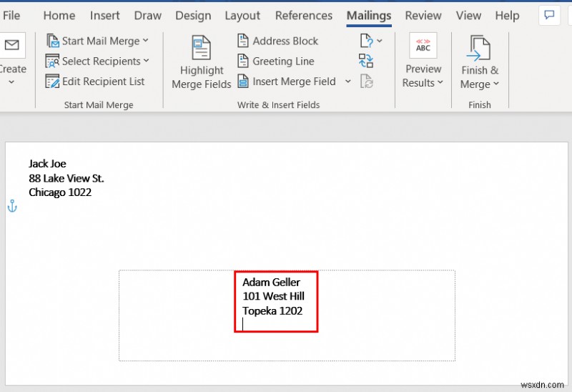Click the '101 West Hill' address line
The height and width of the screenshot is (392, 572).
point(274,296)
